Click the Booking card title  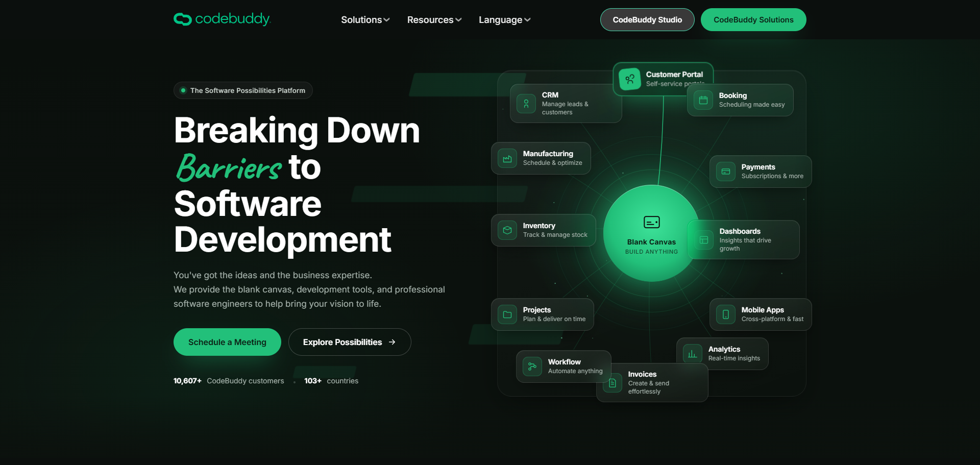point(732,95)
